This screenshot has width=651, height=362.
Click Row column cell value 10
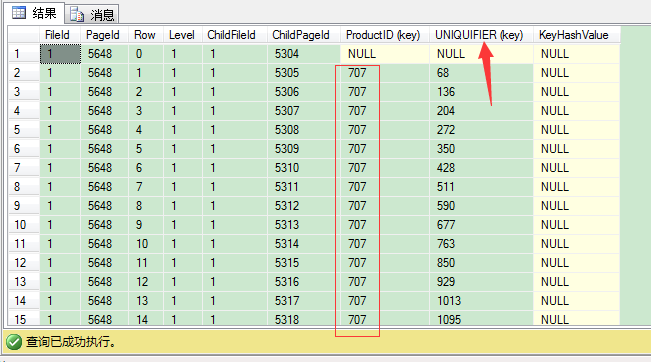(146, 244)
